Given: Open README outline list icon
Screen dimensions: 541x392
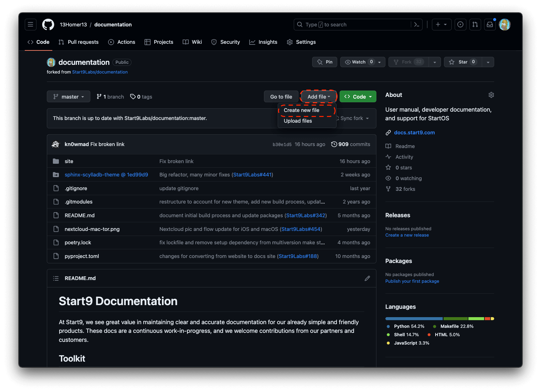Looking at the screenshot, I should click(56, 278).
